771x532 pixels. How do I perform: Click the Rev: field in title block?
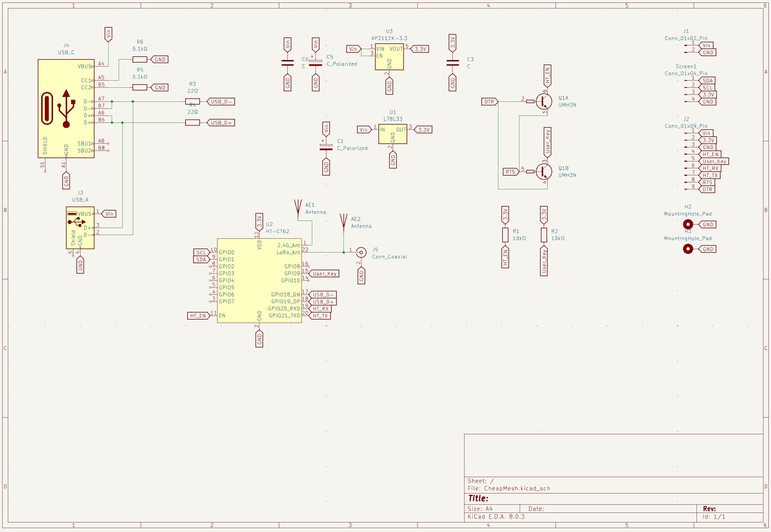[709, 509]
